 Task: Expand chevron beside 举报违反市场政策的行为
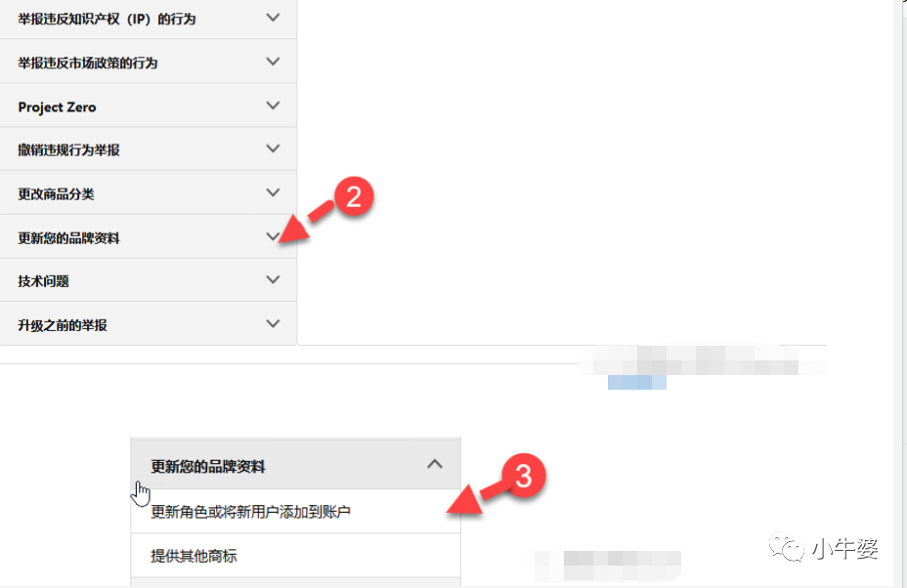click(x=273, y=62)
